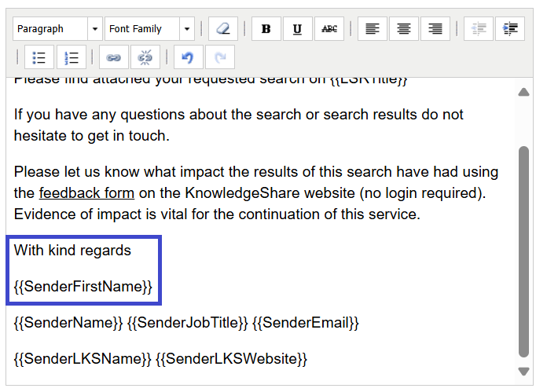Image resolution: width=536 pixels, height=392 pixels.
Task: Click the clear formatting eraser icon
Action: pyautogui.click(x=223, y=29)
